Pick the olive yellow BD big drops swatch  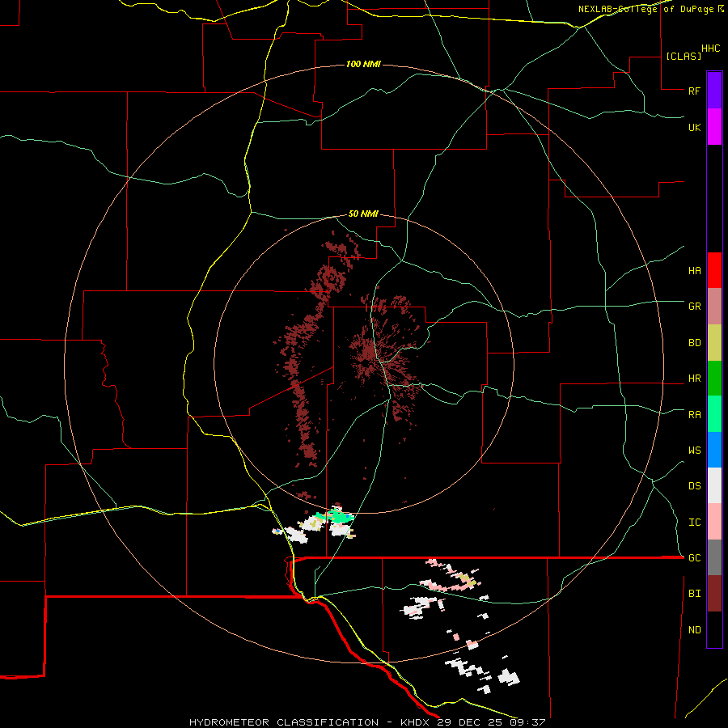(x=714, y=343)
